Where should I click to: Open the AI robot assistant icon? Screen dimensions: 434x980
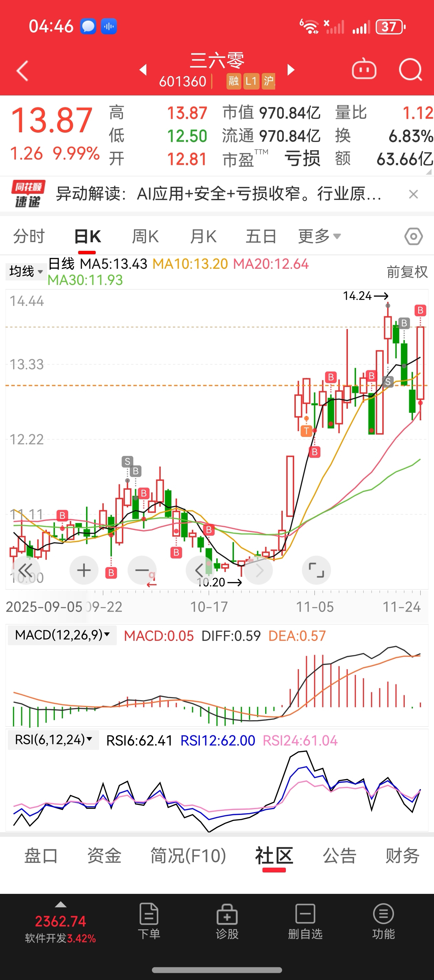click(x=364, y=70)
